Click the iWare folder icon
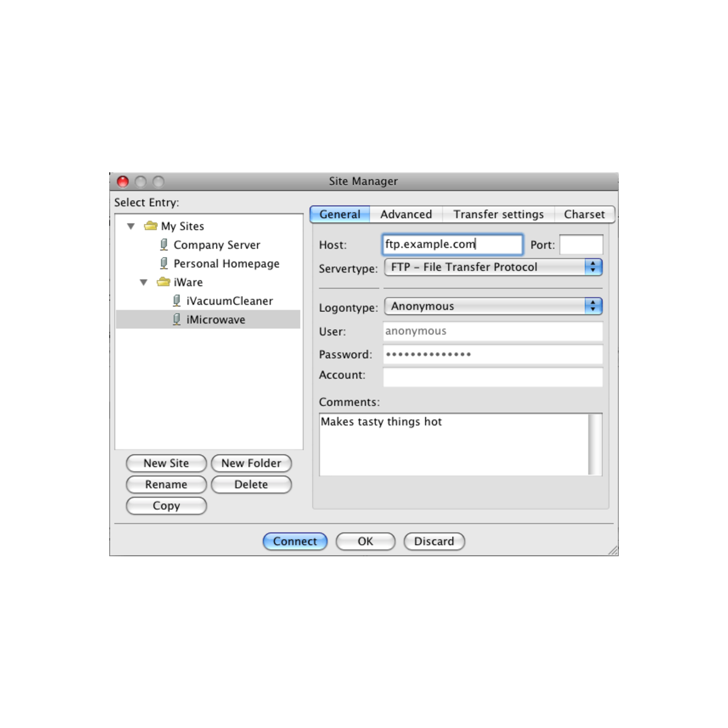 coord(164,282)
